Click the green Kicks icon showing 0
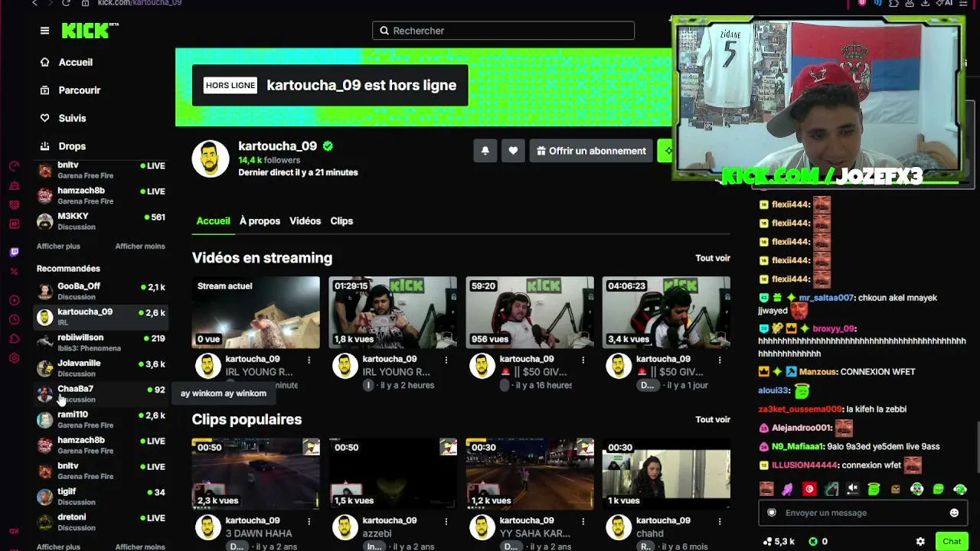 [813, 541]
